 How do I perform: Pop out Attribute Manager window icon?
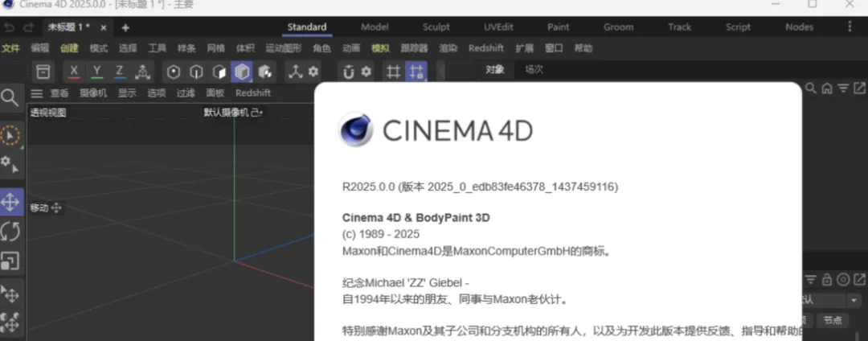tap(859, 280)
